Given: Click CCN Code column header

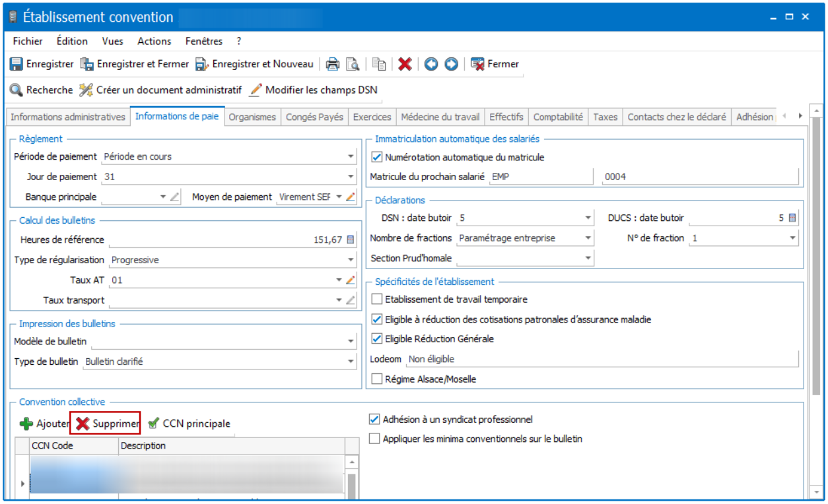Looking at the screenshot, I should click(x=74, y=445).
